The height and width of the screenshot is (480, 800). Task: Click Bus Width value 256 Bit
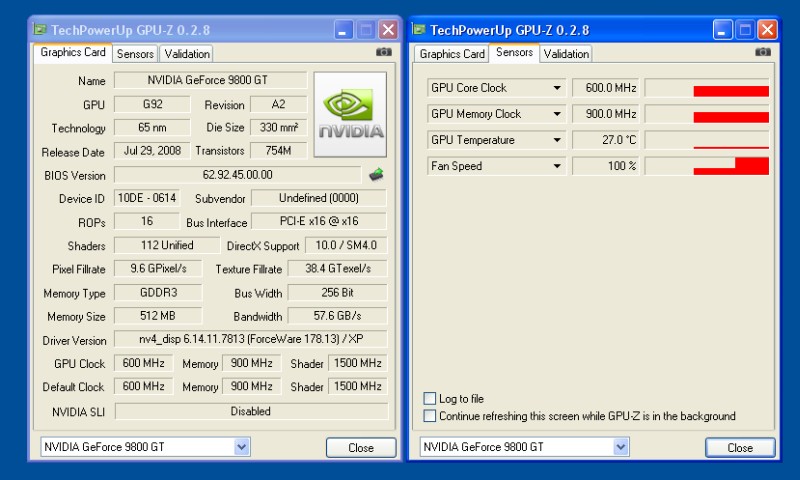338,292
